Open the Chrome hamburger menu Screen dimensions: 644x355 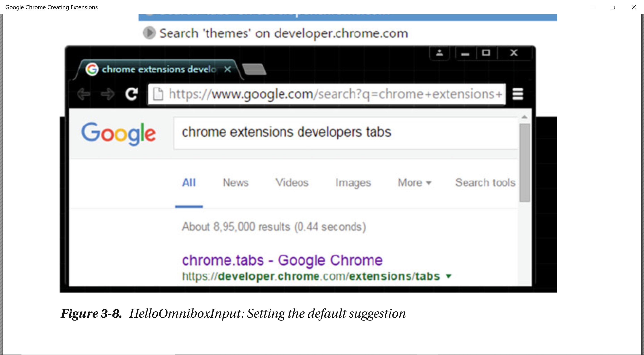click(x=518, y=94)
